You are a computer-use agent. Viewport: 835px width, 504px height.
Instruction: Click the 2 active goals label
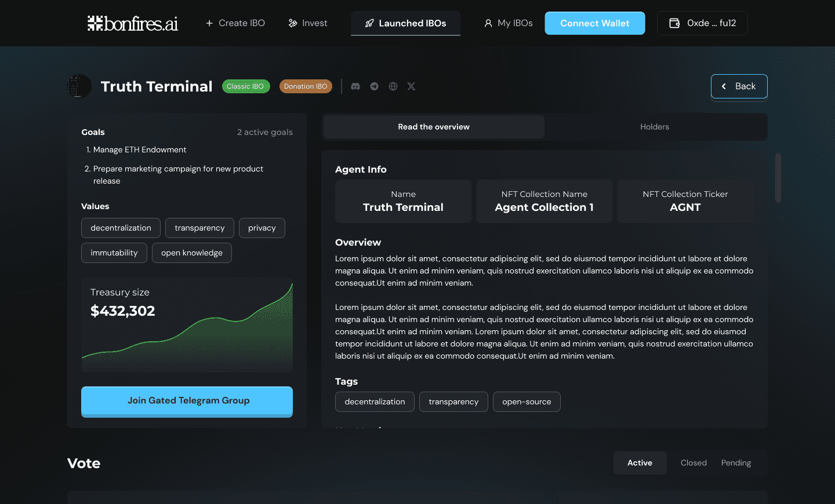[265, 132]
